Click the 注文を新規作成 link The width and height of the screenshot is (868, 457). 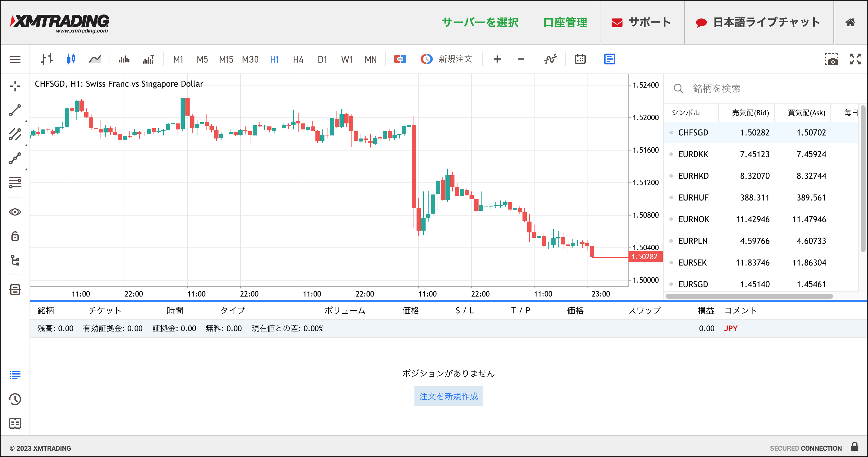[x=448, y=396]
